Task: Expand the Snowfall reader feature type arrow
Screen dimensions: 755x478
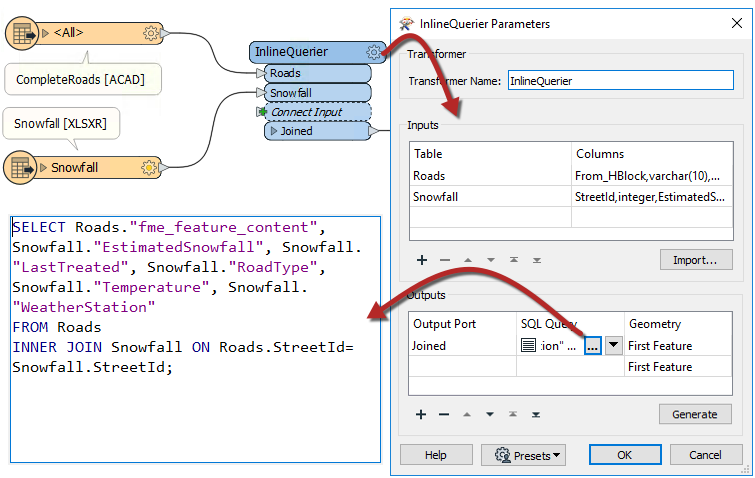Action: coord(43,167)
